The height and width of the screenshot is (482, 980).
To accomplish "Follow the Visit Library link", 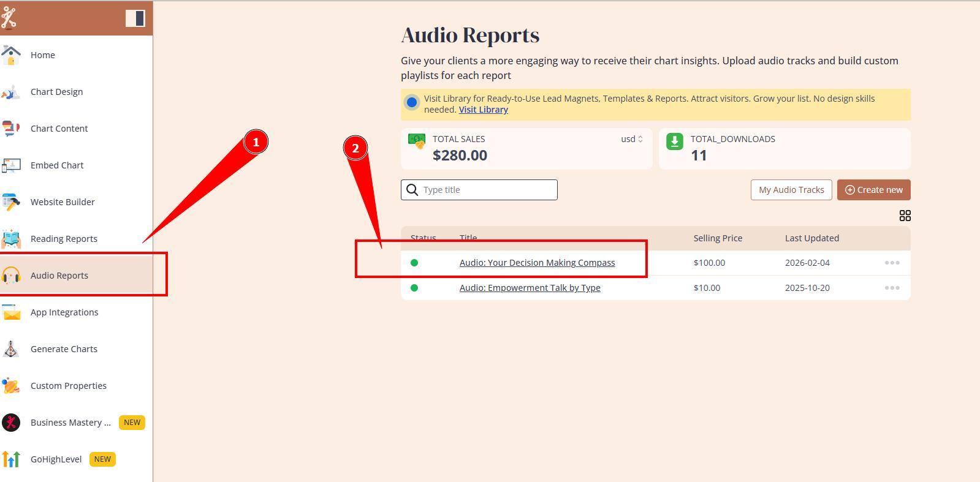I will coord(483,110).
